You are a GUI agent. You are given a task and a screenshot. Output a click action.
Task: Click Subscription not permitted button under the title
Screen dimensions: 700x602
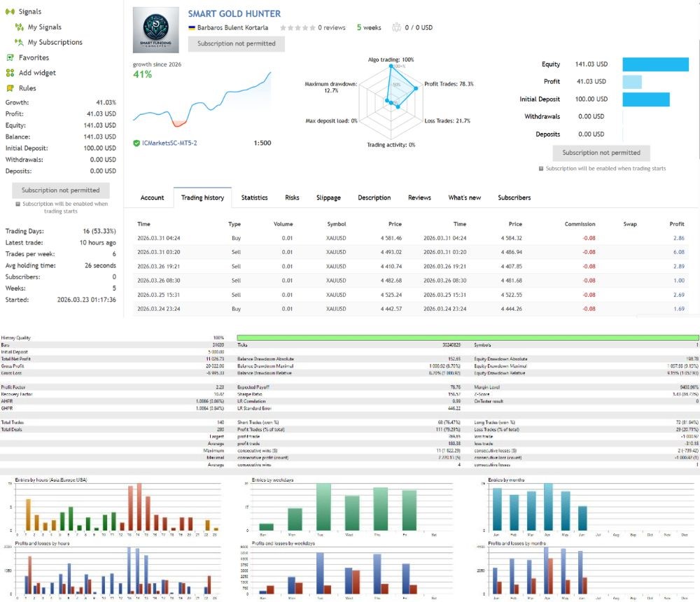tap(236, 44)
